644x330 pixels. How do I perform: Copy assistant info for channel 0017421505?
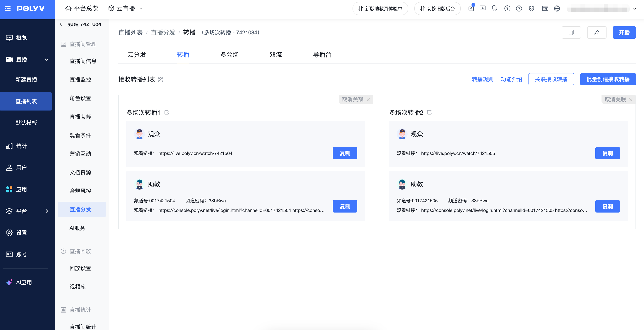(x=607, y=206)
